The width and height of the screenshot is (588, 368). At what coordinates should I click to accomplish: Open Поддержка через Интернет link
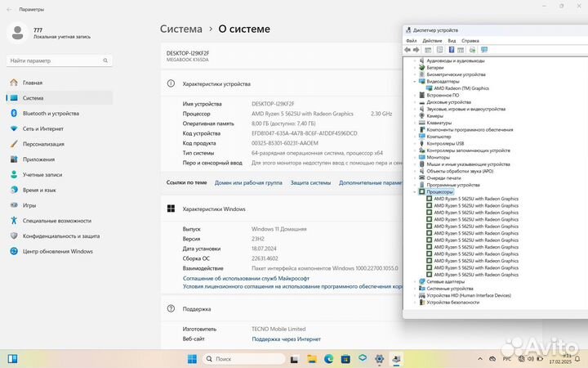[x=286, y=339]
